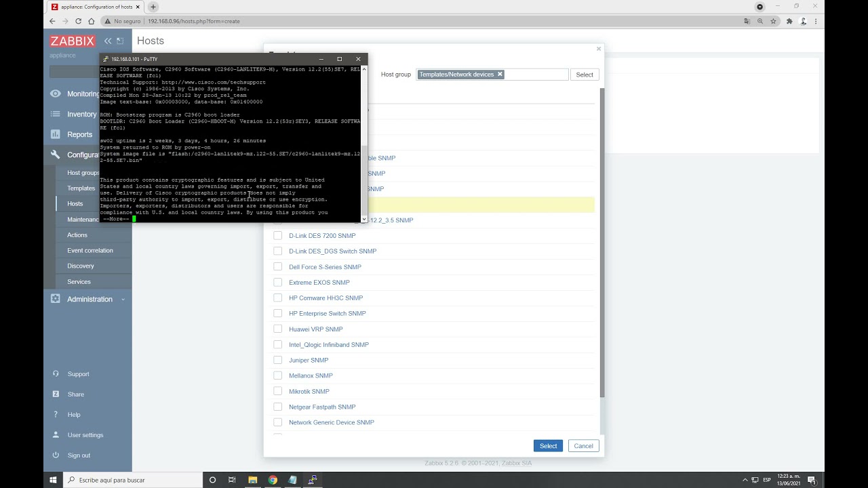Check the Juniper SNMP checkbox
868x488 pixels.
[277, 360]
